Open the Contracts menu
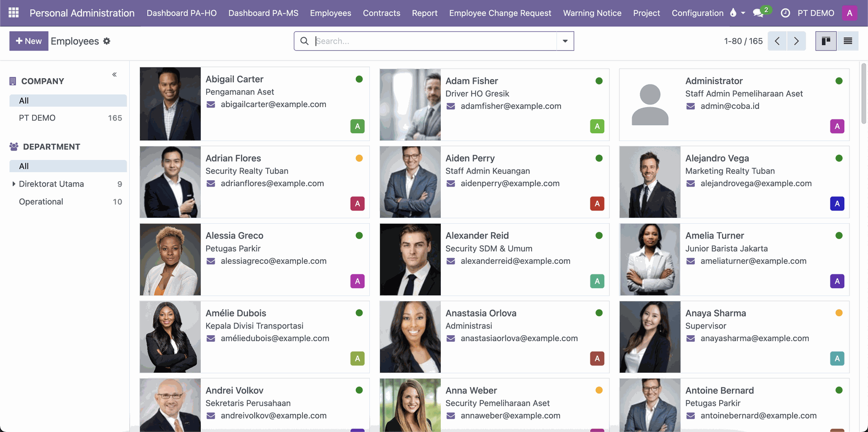 click(x=381, y=13)
